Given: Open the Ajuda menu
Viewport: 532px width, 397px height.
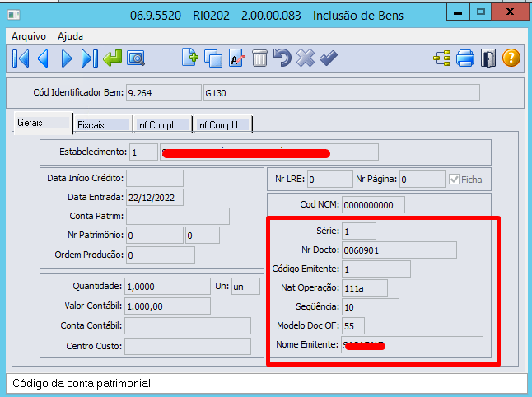Looking at the screenshot, I should coord(70,36).
